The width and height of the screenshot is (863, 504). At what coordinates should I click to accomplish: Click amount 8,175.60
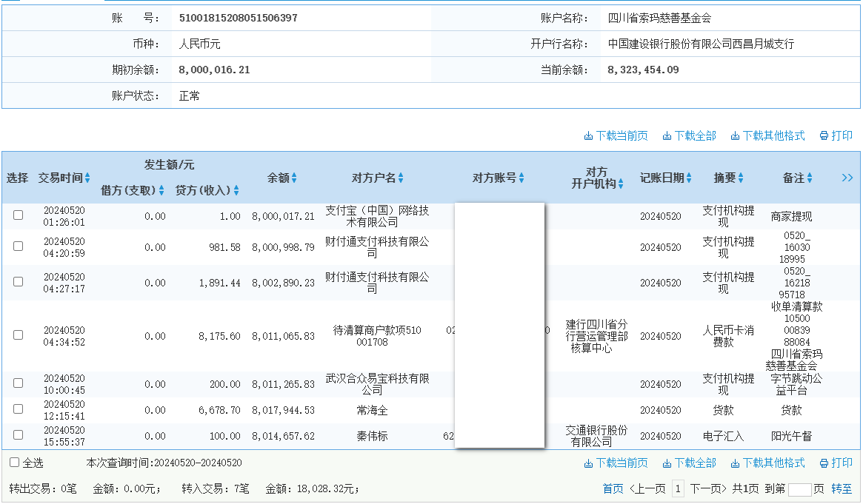pyautogui.click(x=219, y=336)
